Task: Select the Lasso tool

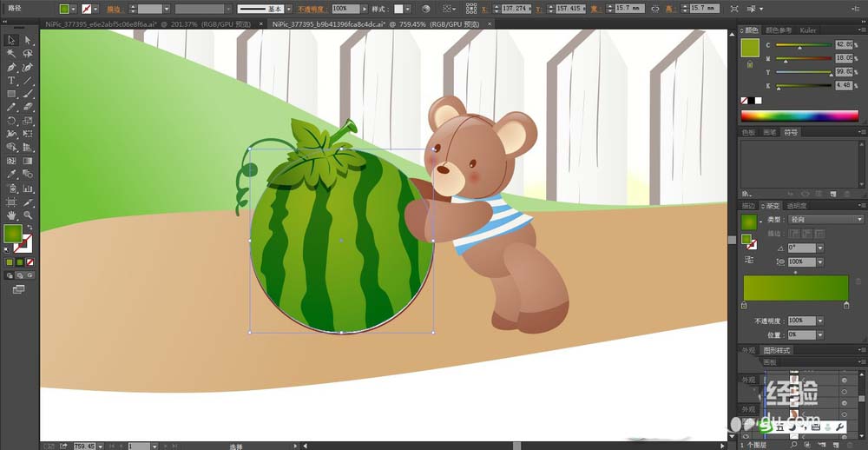Action: [28, 54]
